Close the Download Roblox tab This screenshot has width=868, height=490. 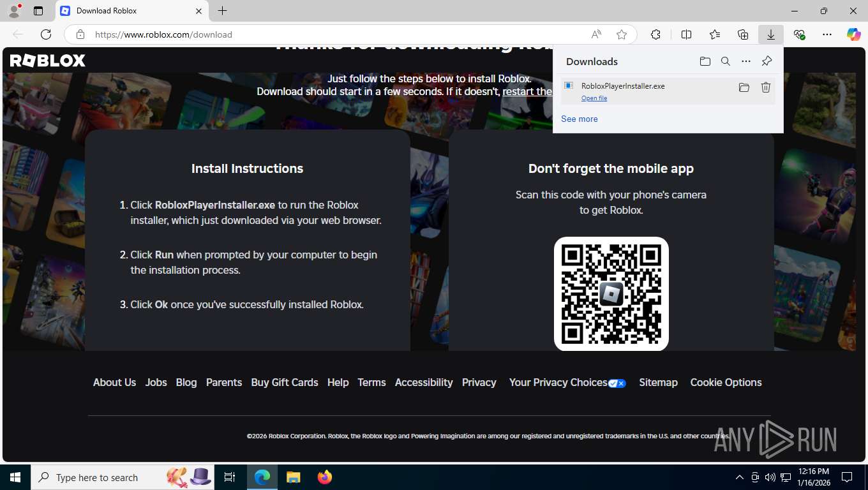point(198,11)
